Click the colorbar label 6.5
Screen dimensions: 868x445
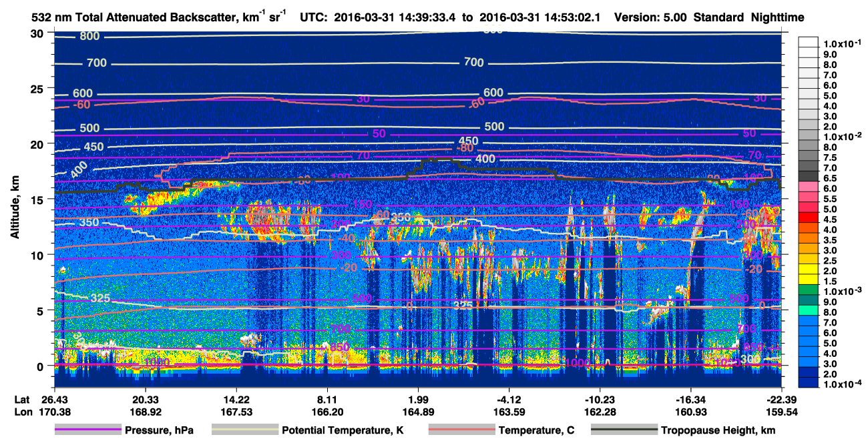830,177
